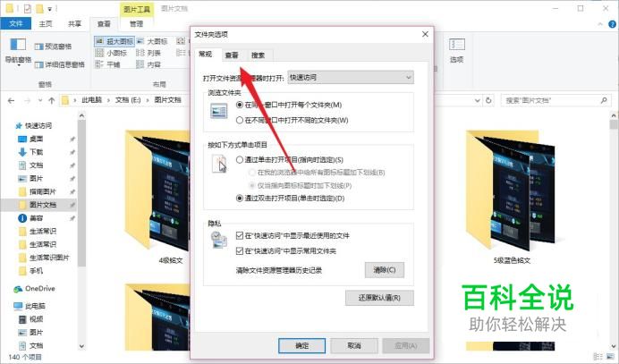Switch to the 搜索 tab in dialog
Image resolution: width=619 pixels, height=364 pixels.
259,55
